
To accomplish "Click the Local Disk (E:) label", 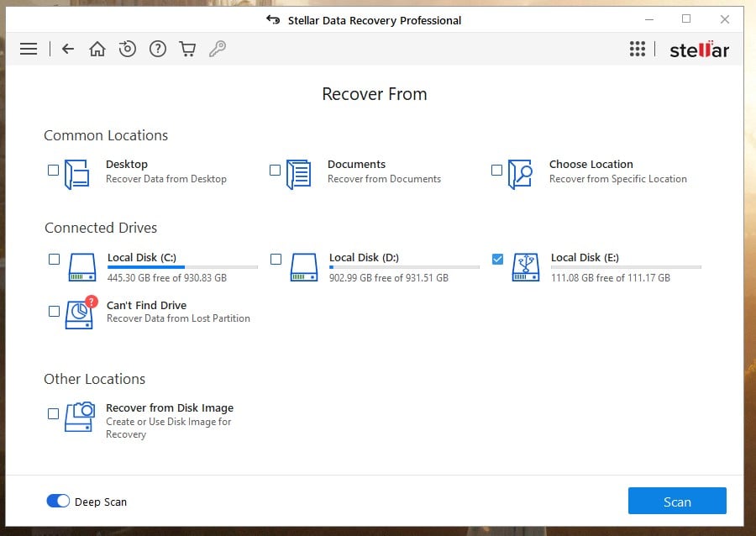I will [x=585, y=257].
